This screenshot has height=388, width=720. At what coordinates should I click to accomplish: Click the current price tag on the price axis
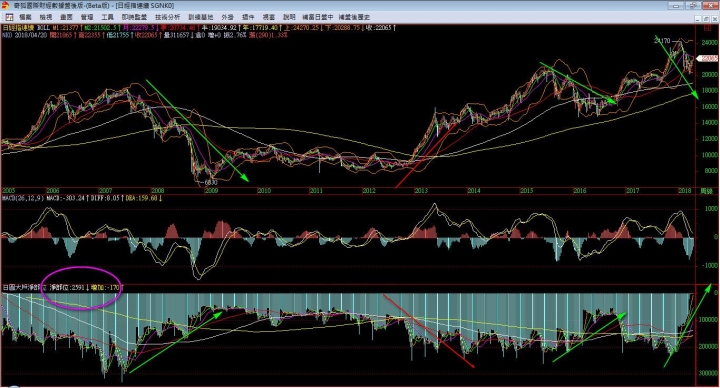point(708,58)
